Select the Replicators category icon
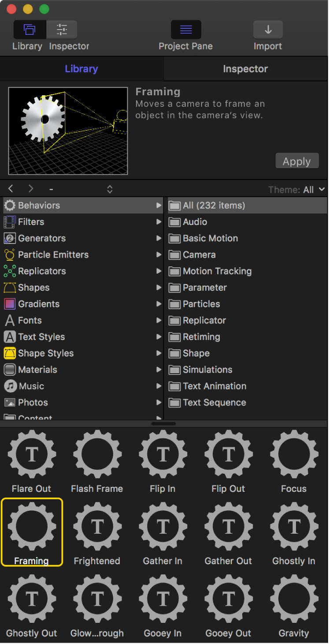Viewport: 329px width, 644px height. (x=10, y=271)
